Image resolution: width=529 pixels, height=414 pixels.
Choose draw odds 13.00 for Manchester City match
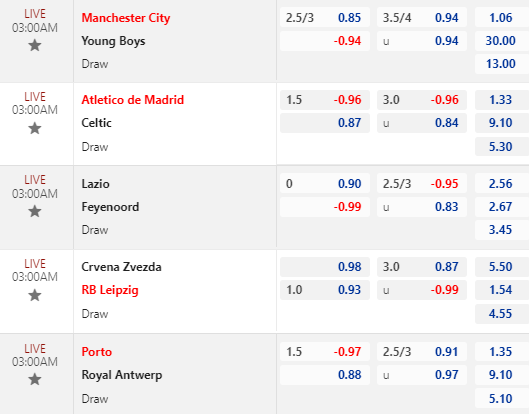(x=502, y=64)
